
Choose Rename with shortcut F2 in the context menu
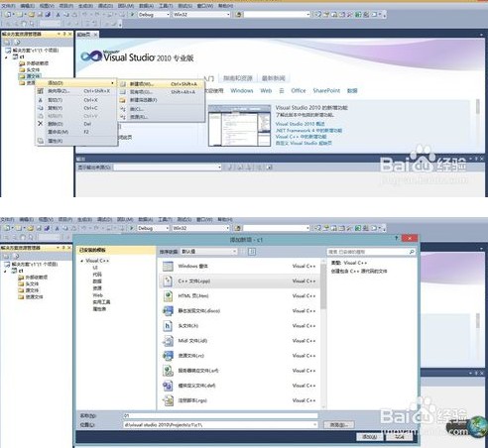click(75, 132)
